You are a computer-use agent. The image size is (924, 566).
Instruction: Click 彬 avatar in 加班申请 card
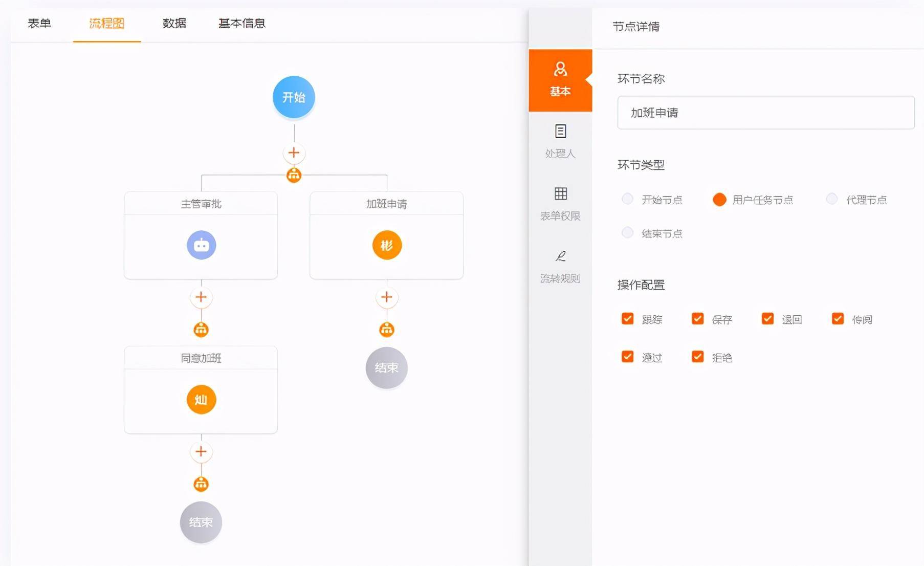pyautogui.click(x=387, y=245)
